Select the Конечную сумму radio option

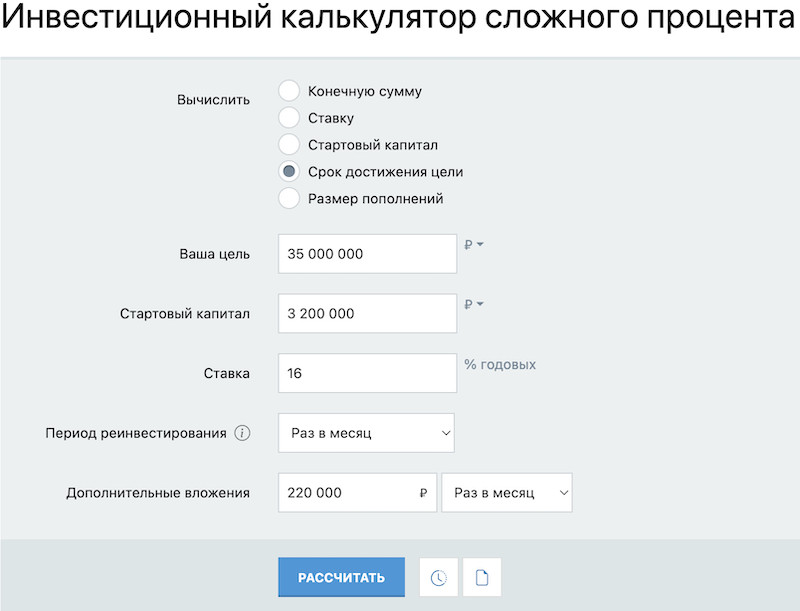coord(289,91)
